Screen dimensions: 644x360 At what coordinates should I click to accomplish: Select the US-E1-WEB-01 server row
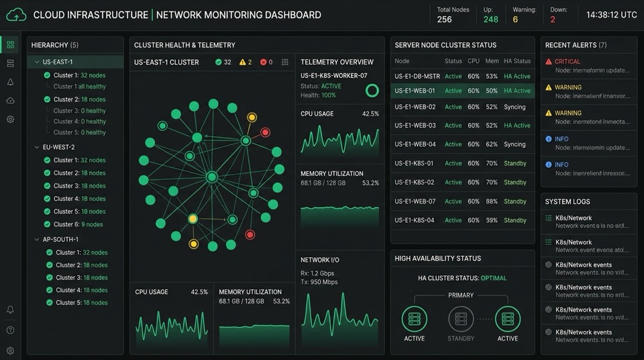[462, 91]
